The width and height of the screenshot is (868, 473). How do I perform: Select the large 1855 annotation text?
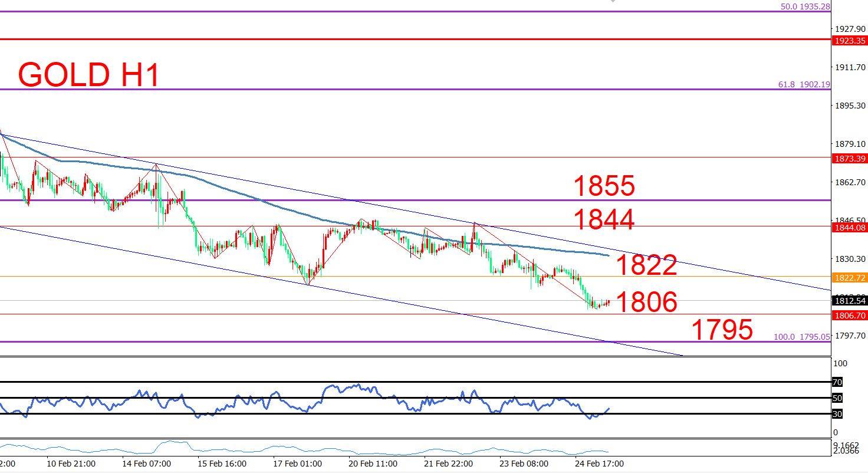tap(604, 186)
